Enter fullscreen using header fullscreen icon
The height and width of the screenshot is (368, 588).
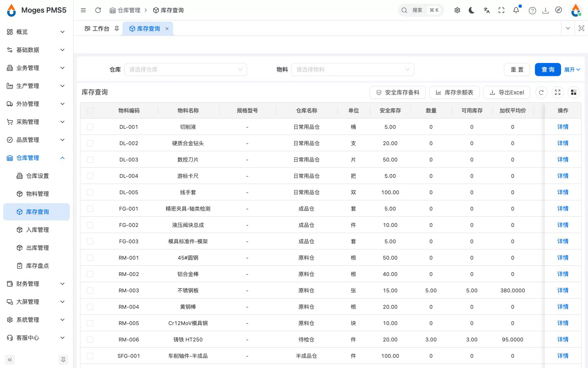click(x=501, y=10)
